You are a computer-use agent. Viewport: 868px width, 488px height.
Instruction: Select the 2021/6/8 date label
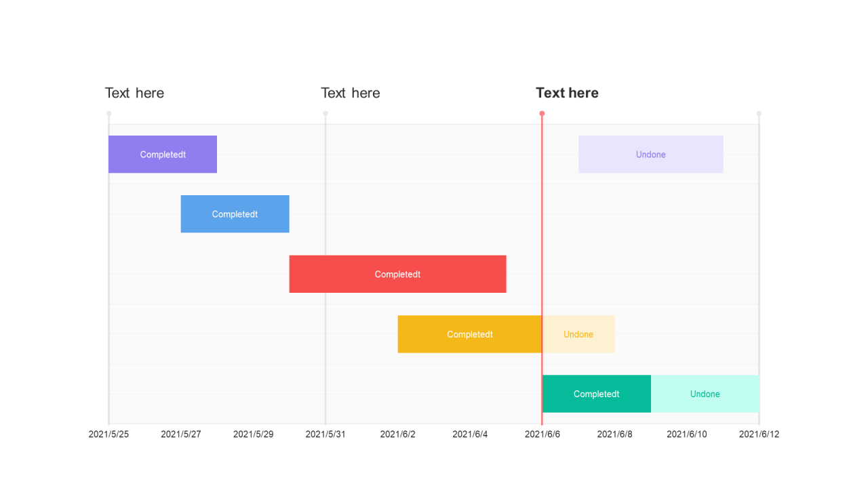pyautogui.click(x=614, y=434)
